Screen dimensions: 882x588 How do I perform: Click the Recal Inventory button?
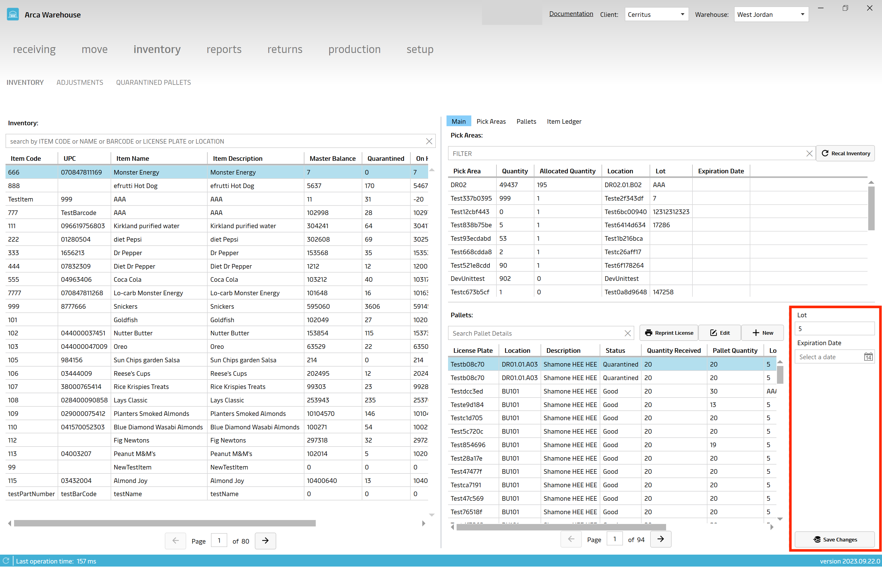point(845,153)
